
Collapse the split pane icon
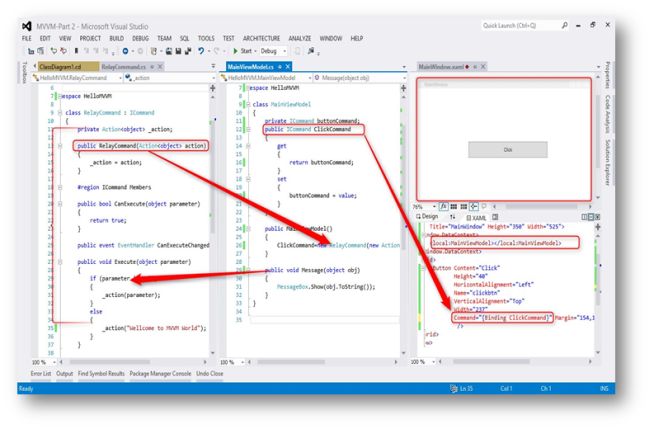[597, 217]
